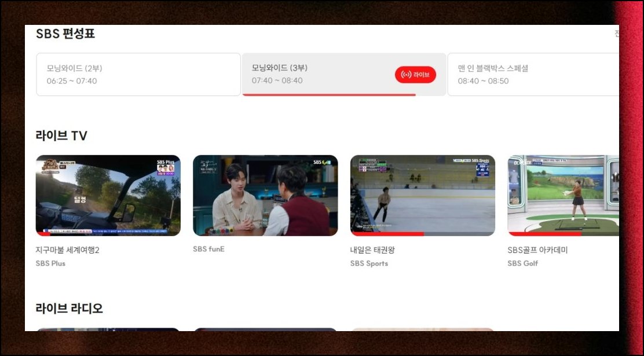
Task: Open the SBS funE live thumbnail
Action: coord(265,196)
